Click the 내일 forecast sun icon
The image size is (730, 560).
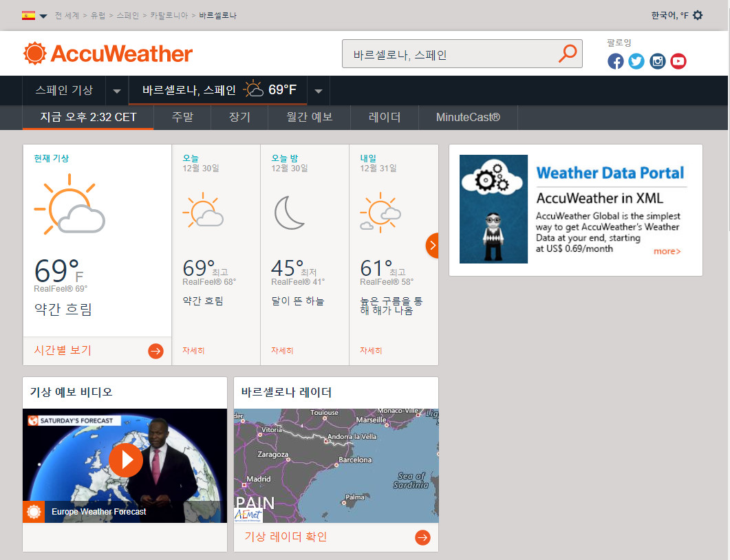(380, 213)
